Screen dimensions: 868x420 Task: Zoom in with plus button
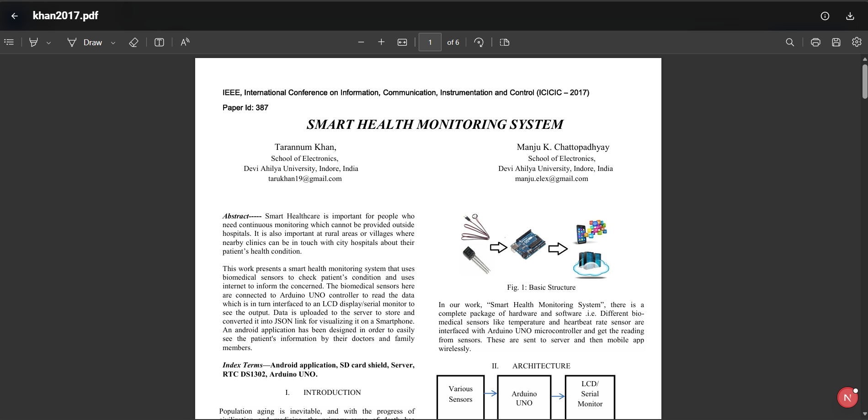(381, 42)
